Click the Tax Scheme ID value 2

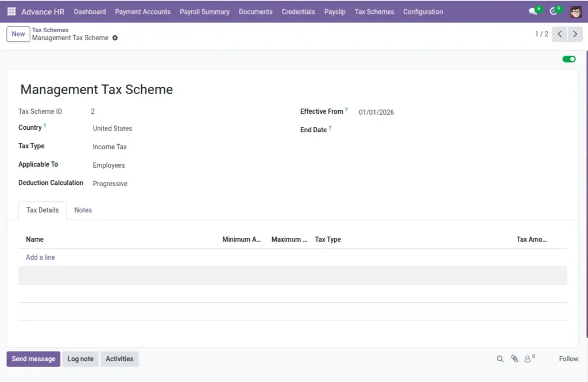92,111
